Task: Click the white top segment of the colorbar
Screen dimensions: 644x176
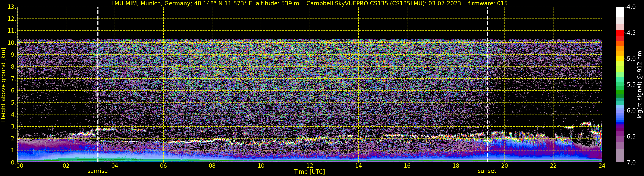Action: coord(620,12)
